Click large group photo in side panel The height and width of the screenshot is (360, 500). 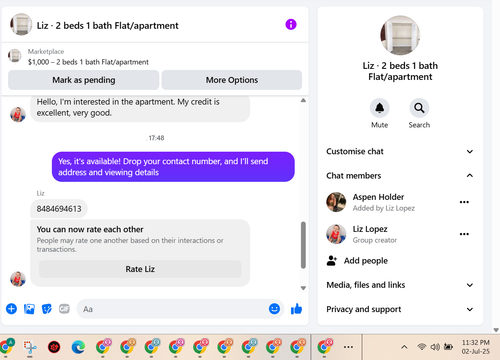tap(400, 35)
